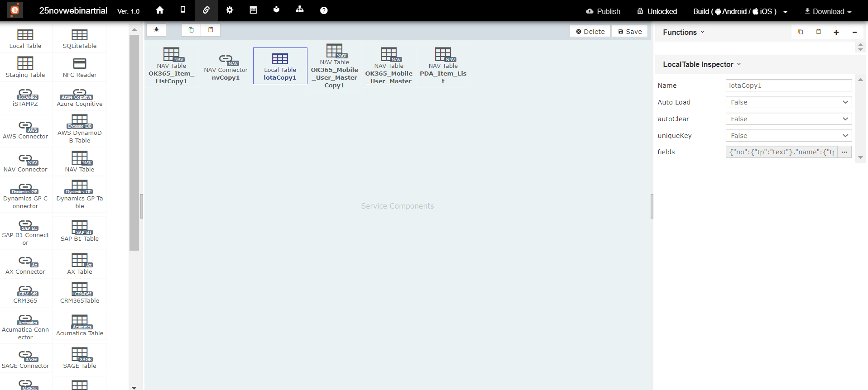Open the help question mark icon
The height and width of the screenshot is (390, 868).
(324, 10)
